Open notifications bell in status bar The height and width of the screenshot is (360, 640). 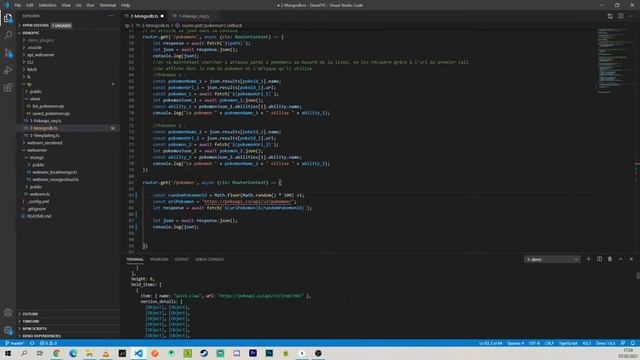[633, 343]
